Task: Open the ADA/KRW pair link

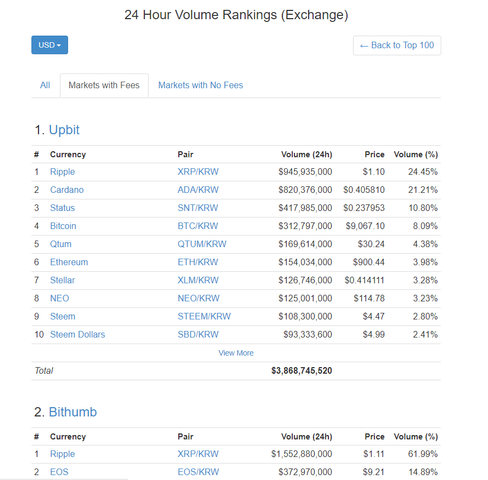Action: (198, 190)
